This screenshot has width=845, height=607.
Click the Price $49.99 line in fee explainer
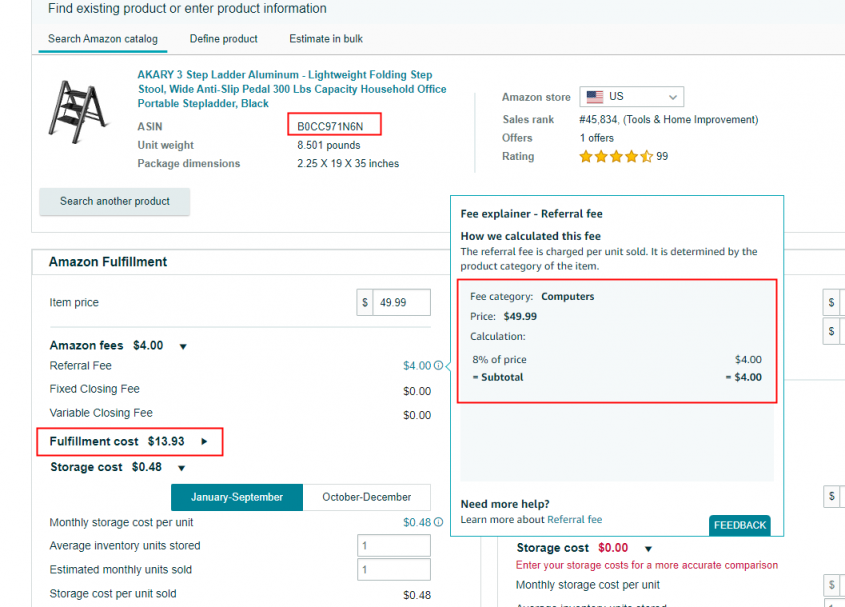pos(503,316)
